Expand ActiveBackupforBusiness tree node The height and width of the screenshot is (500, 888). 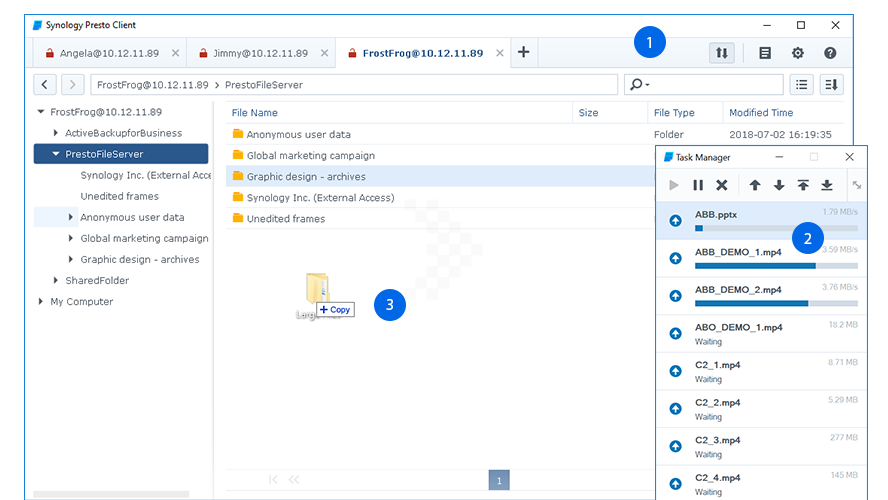[x=56, y=133]
